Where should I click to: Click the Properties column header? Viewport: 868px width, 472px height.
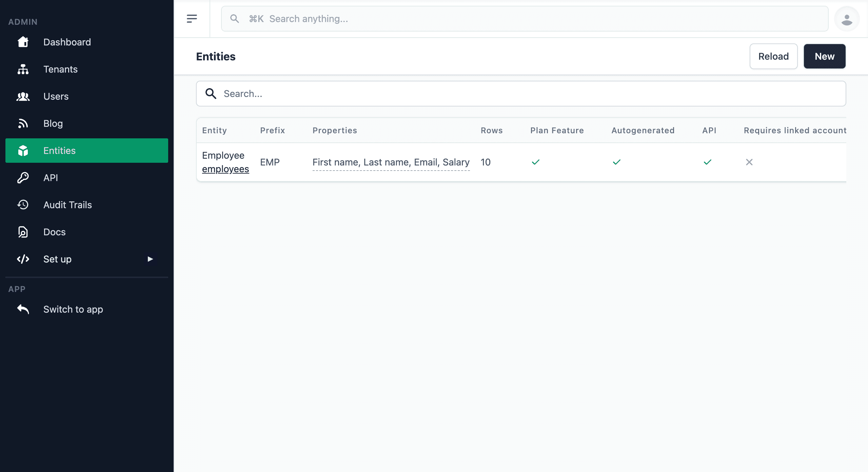[335, 131]
